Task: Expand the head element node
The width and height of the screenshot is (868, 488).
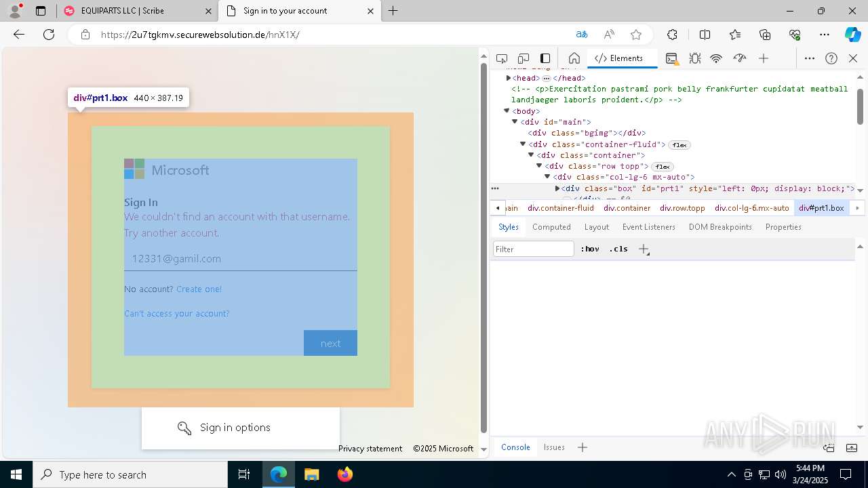Action: [509, 78]
